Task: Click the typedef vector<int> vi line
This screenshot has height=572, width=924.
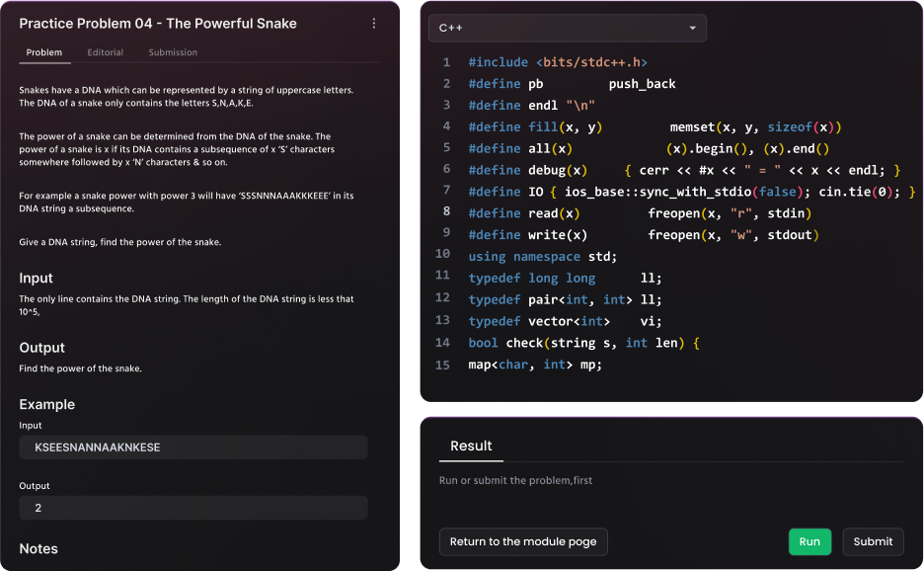Action: [565, 321]
